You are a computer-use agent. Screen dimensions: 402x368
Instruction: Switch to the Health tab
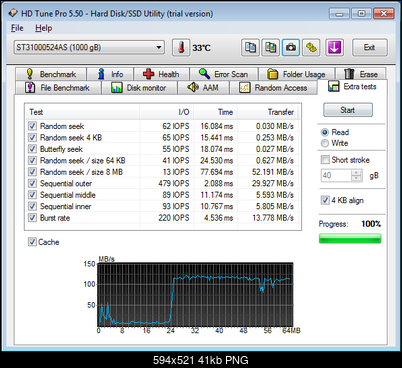click(x=162, y=74)
